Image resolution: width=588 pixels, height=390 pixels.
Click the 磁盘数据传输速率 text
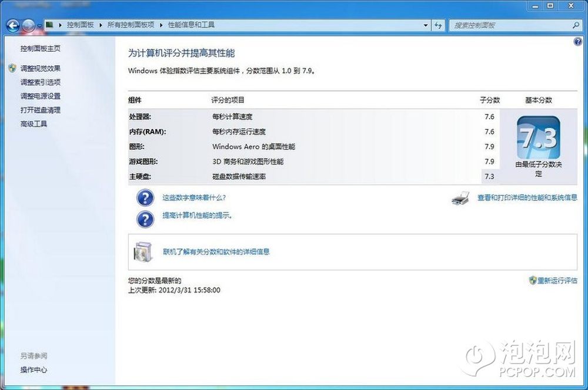coord(239,176)
